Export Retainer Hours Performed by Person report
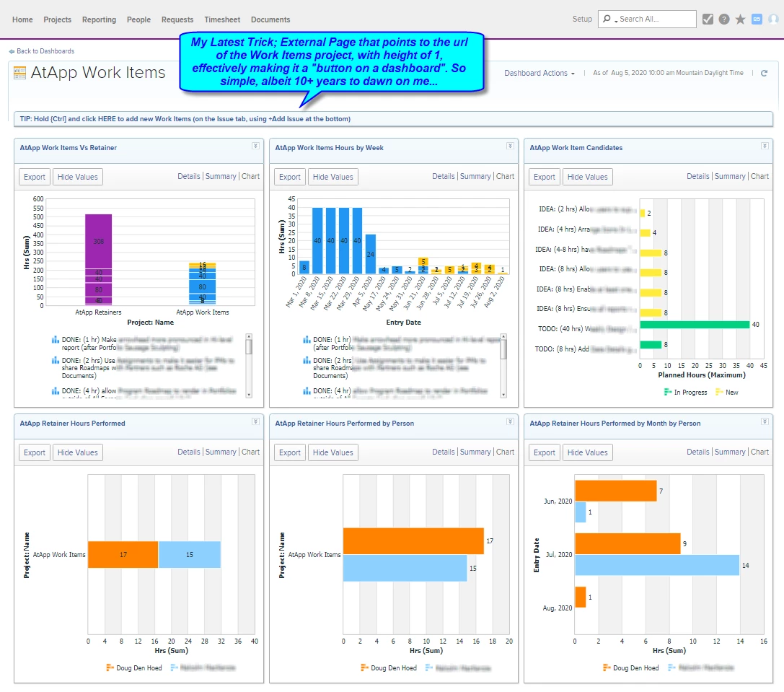Viewport: 784px width, 692px height. pos(289,453)
